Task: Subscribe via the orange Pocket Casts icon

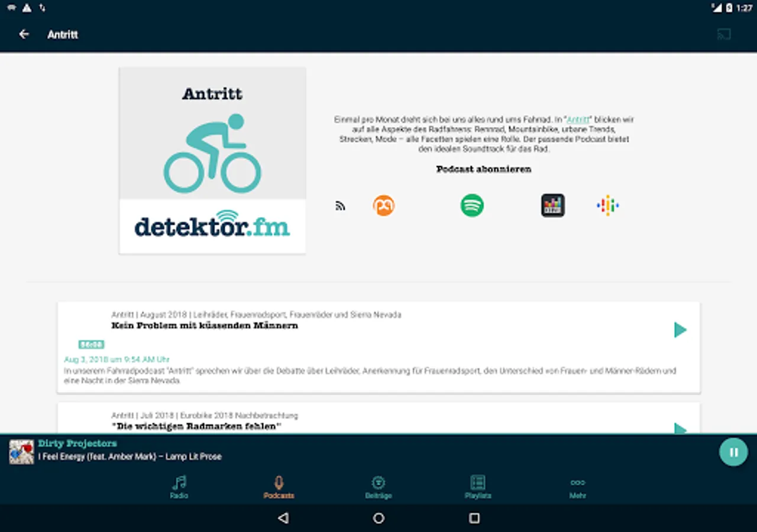Action: pyautogui.click(x=384, y=206)
